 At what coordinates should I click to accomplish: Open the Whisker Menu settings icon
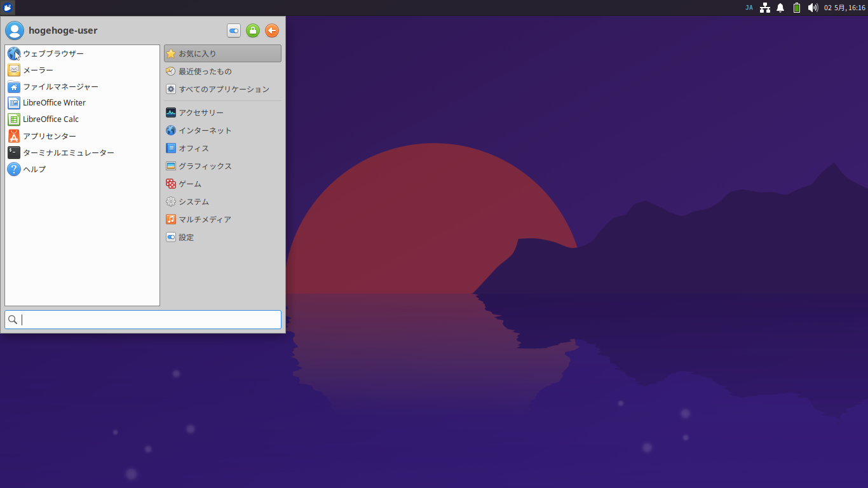tap(233, 30)
